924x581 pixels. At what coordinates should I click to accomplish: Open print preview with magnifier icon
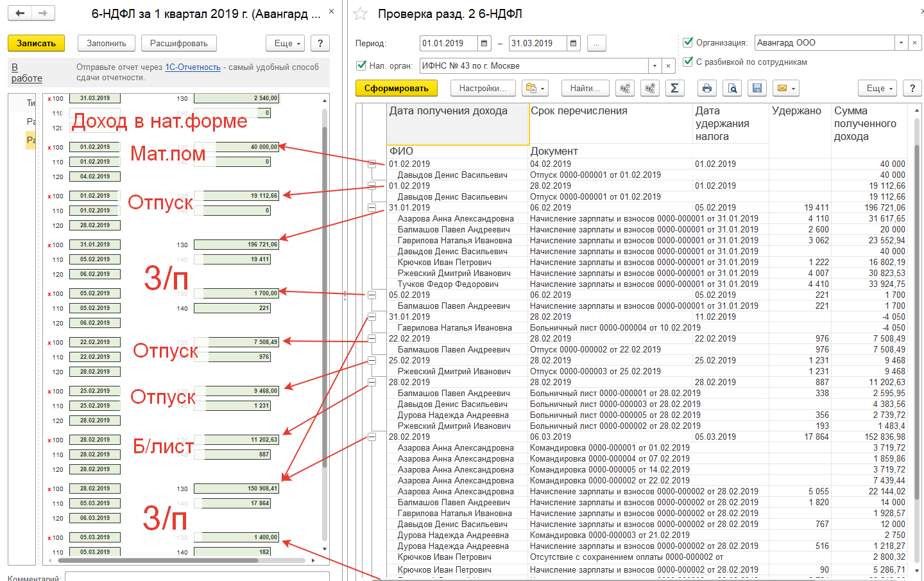click(732, 88)
